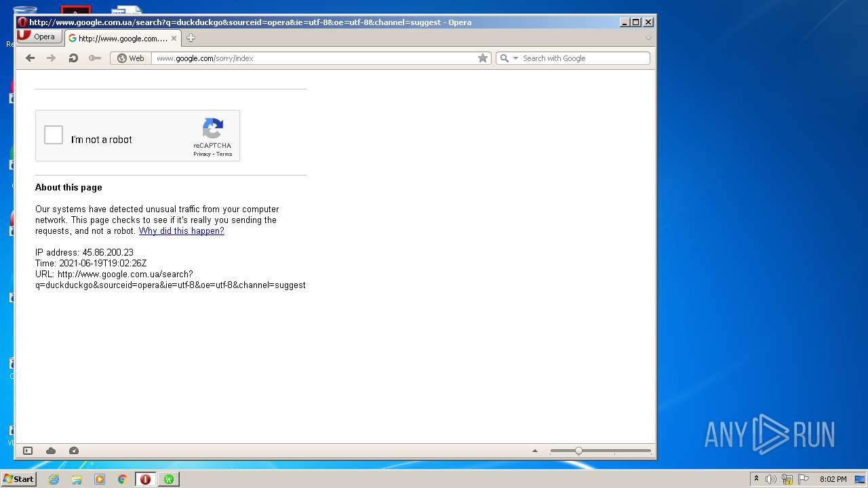868x488 pixels.
Task: Open the green W app in taskbar
Action: (169, 479)
